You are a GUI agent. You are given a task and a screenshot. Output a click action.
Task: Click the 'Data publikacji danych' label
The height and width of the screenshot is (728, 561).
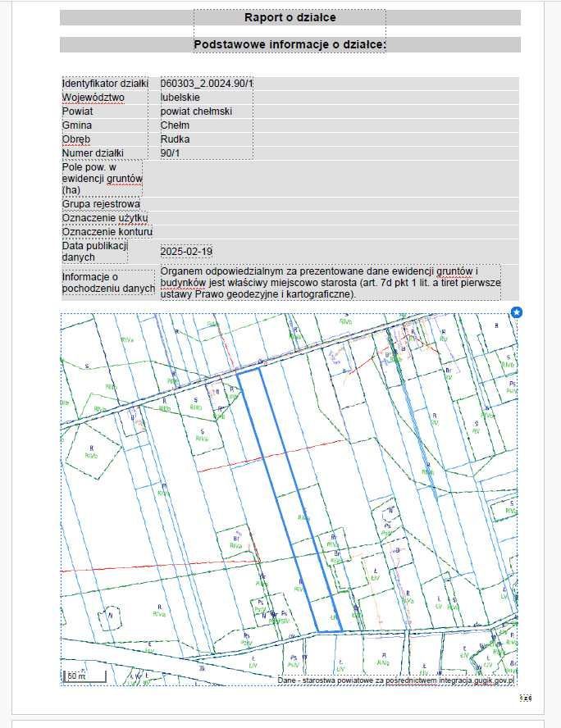point(95,251)
